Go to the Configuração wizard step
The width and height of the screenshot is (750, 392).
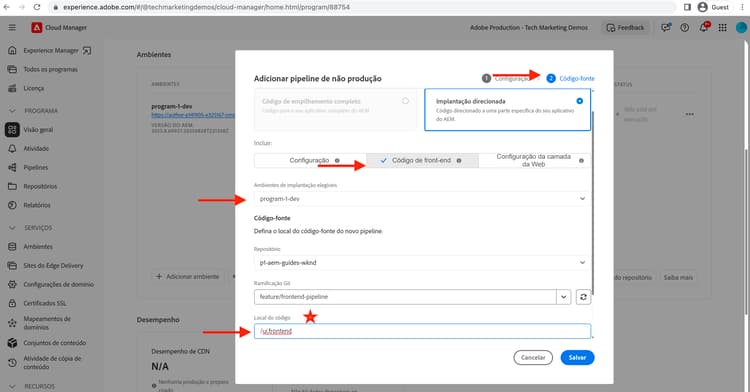coord(507,78)
